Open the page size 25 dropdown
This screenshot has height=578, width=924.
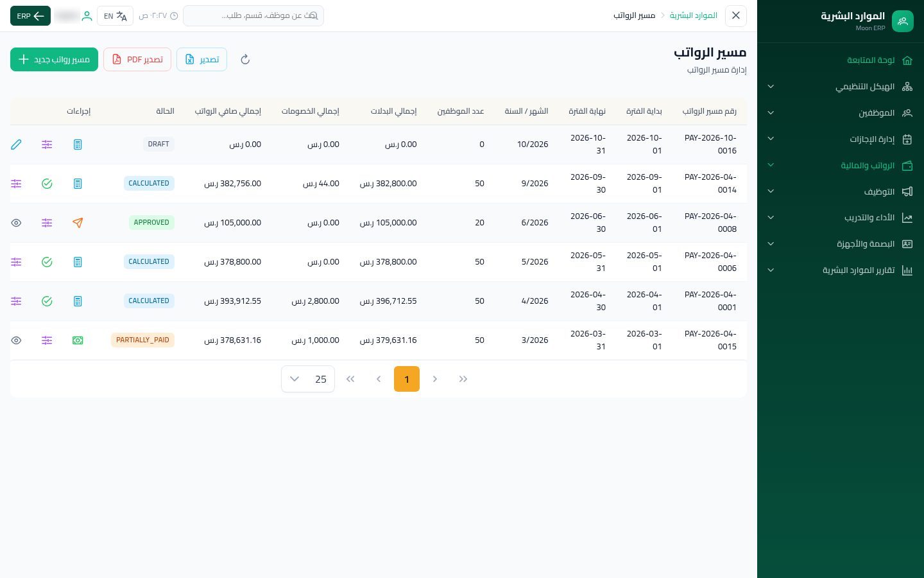coord(308,379)
